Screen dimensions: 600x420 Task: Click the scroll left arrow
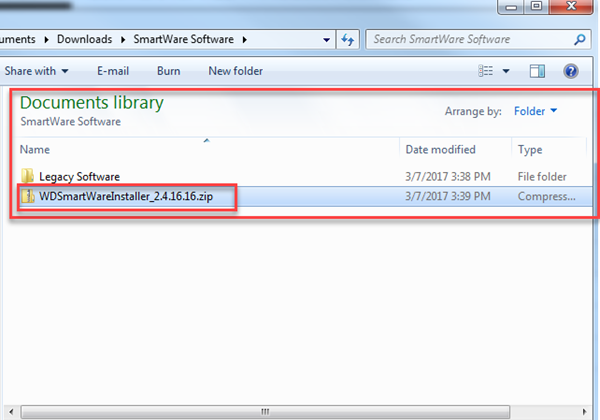click(11, 412)
